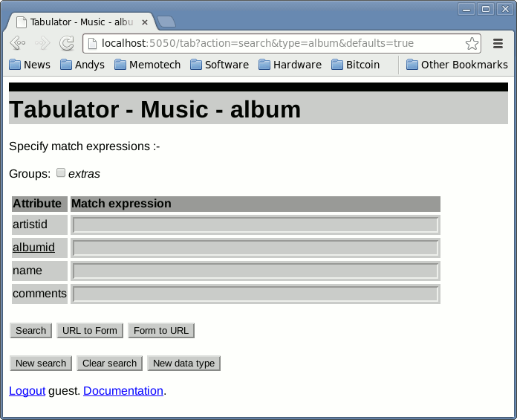Click the Logout link
Viewport: 517px width, 420px height.
coord(27,391)
